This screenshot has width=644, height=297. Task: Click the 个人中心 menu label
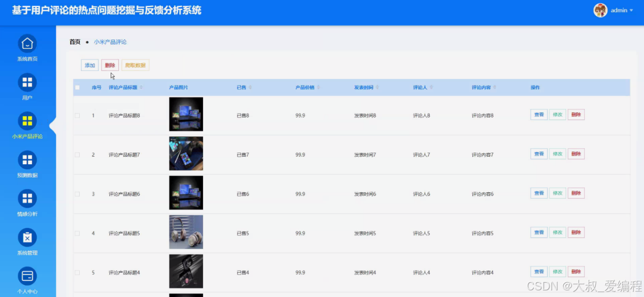point(27,291)
